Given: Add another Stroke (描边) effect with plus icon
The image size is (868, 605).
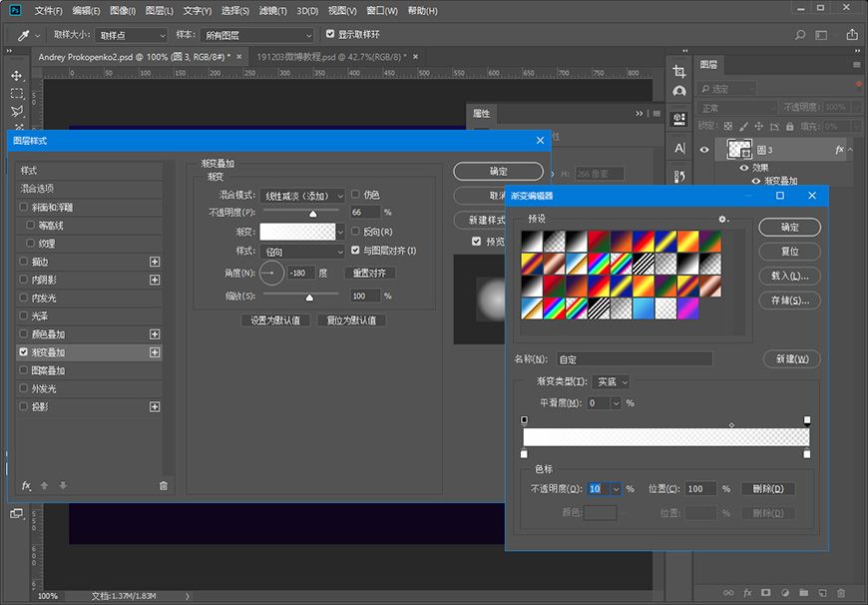Looking at the screenshot, I should (x=155, y=262).
